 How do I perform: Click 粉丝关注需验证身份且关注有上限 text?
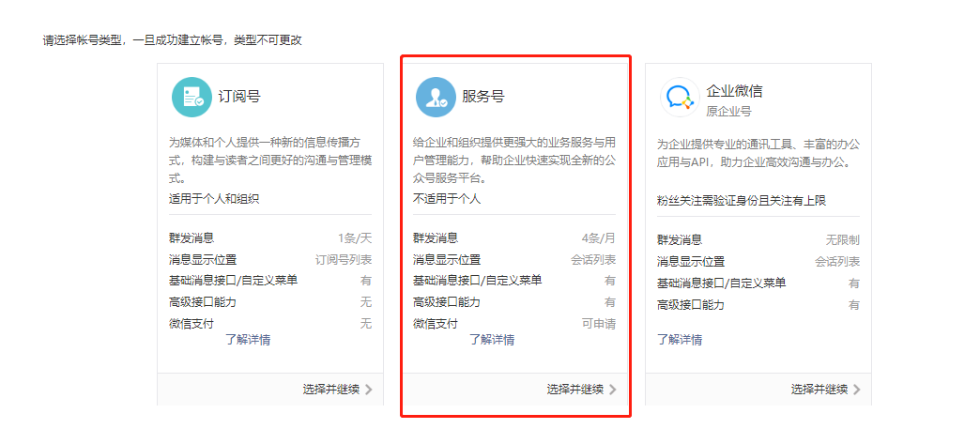[x=742, y=201]
